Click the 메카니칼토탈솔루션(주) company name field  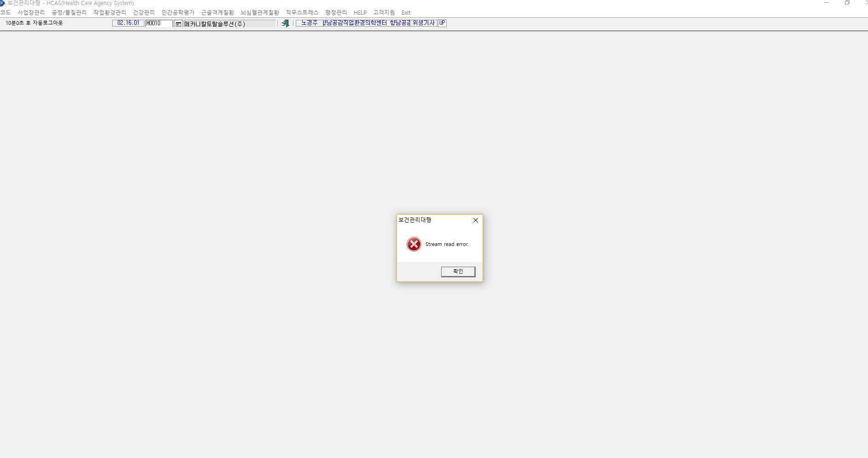click(230, 24)
